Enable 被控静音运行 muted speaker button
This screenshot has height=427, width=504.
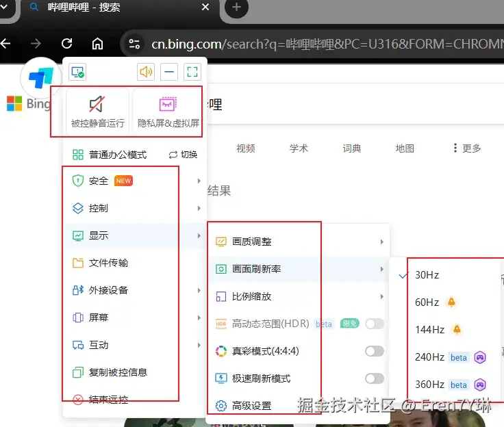point(97,112)
